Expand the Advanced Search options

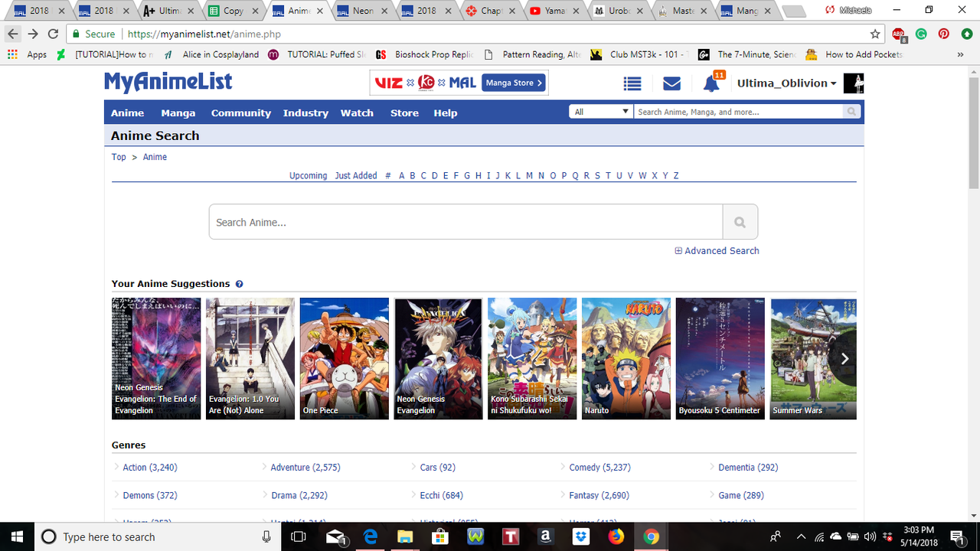[x=717, y=251]
